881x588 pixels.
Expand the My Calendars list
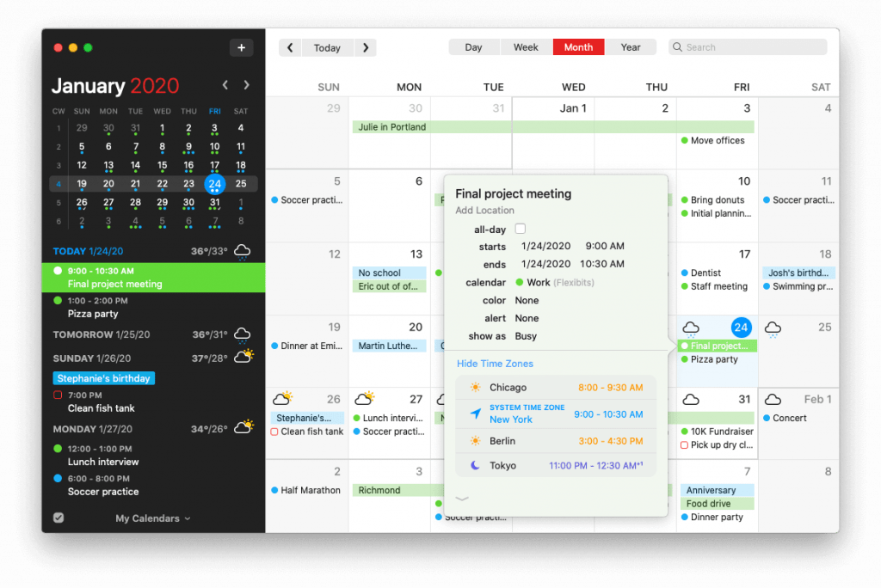coord(187,518)
